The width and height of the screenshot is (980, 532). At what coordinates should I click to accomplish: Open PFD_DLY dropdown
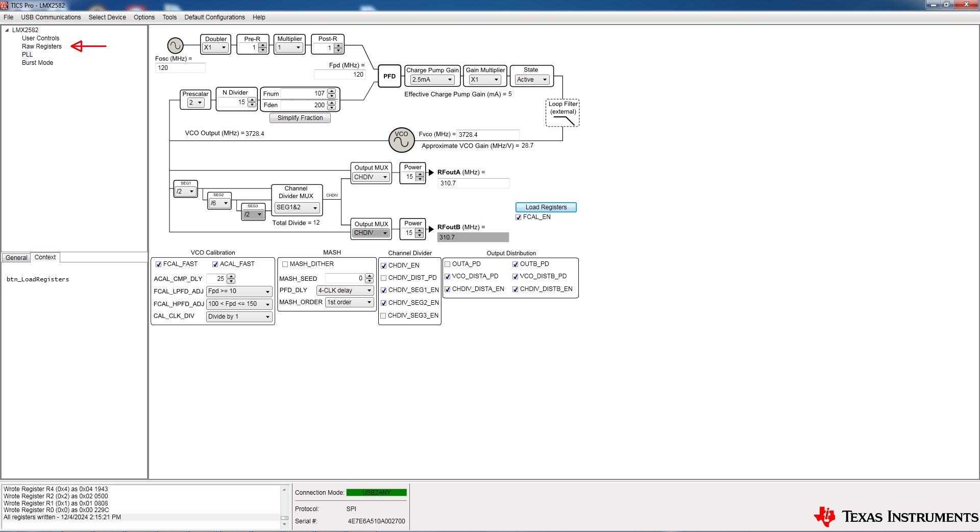[345, 291]
